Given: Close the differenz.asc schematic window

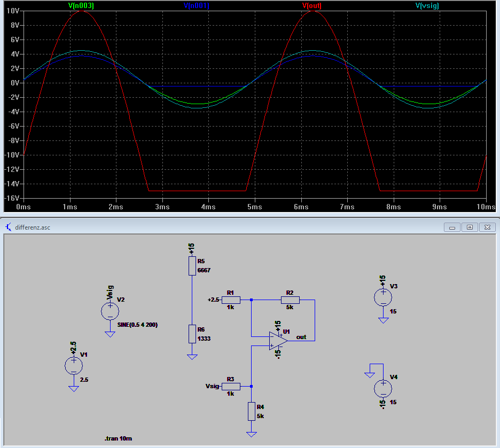Looking at the screenshot, I should (x=487, y=227).
